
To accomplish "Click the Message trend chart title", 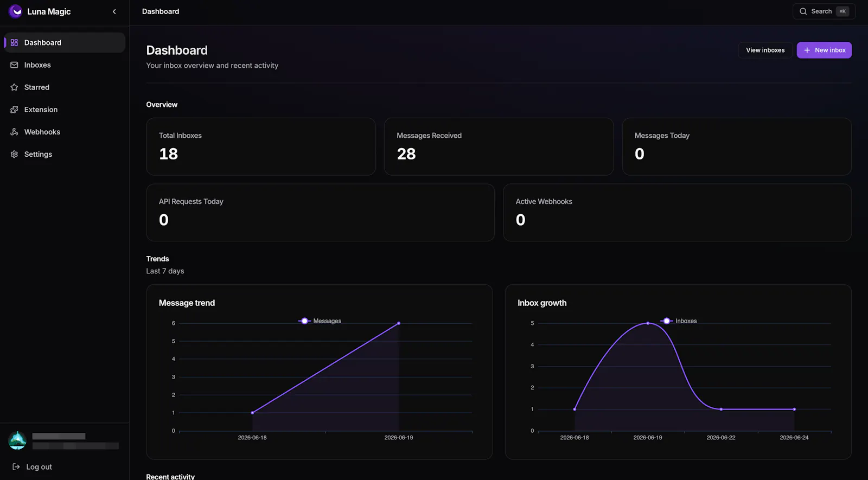I will pyautogui.click(x=187, y=303).
